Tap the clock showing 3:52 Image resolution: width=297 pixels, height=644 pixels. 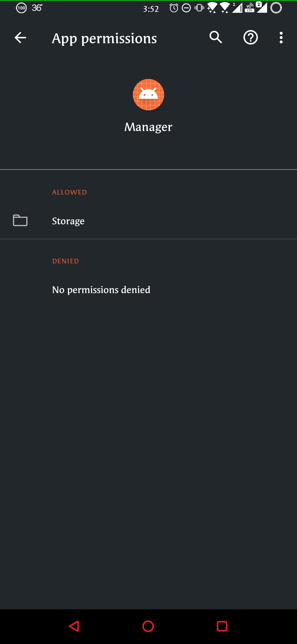151,8
